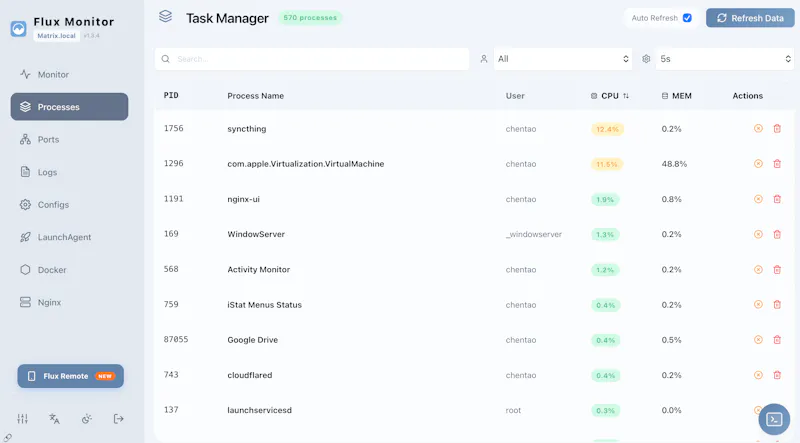Open the Monitor page
The height and width of the screenshot is (443, 800).
(x=69, y=75)
